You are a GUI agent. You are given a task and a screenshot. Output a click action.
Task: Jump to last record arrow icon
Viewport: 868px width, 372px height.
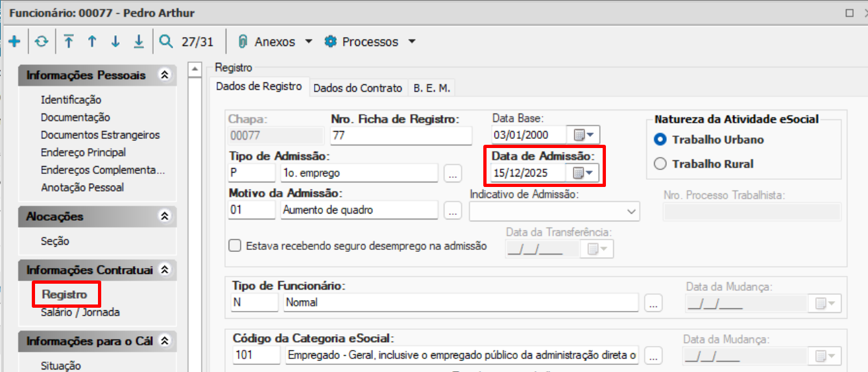[x=139, y=42]
